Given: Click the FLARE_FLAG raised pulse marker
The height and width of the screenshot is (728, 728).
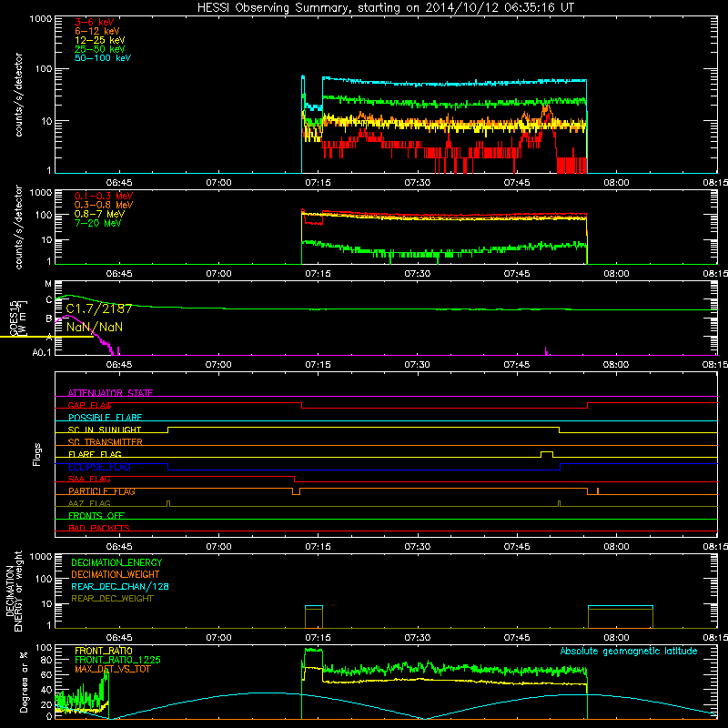Looking at the screenshot, I should coord(547,454).
